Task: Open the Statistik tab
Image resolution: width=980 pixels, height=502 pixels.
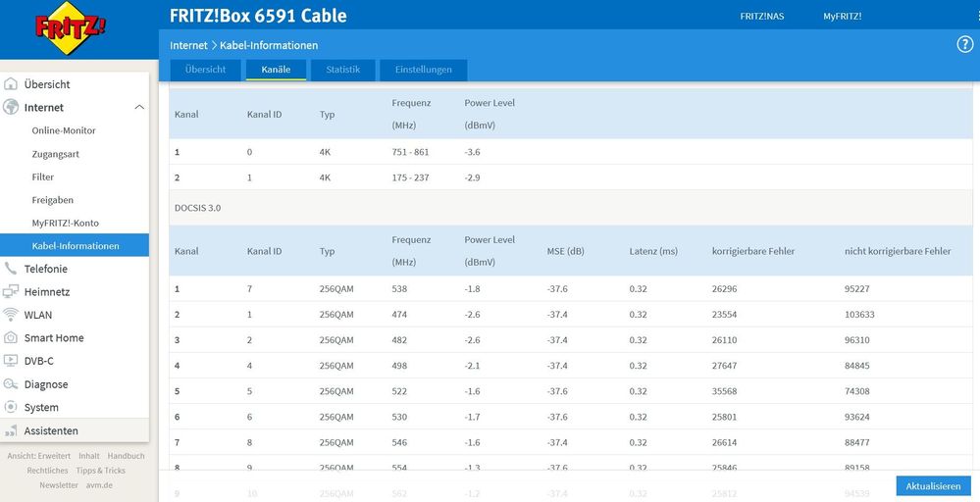Action: point(343,70)
